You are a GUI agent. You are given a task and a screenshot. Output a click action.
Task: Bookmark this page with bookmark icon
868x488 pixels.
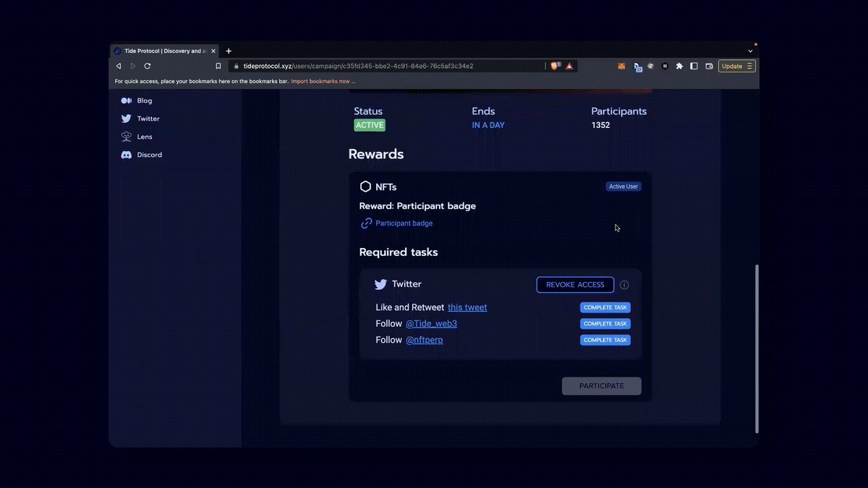tap(218, 66)
